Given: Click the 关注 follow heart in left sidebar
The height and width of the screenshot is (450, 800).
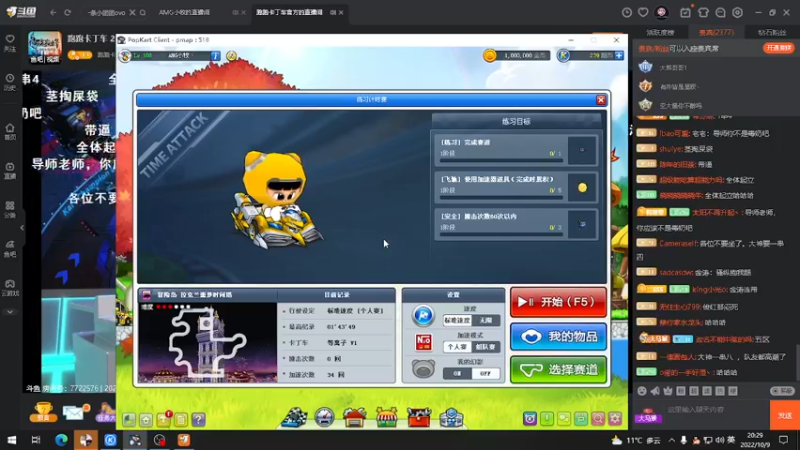Looking at the screenshot, I should 10,43.
